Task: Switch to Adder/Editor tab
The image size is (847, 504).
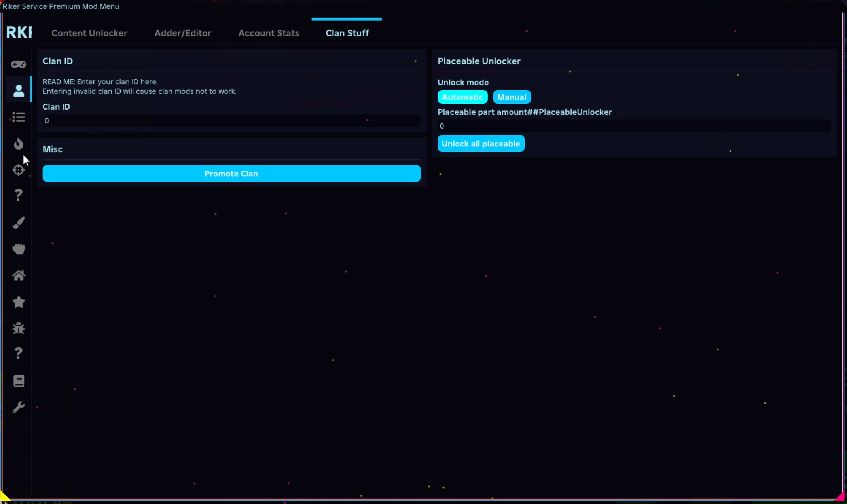Action: [183, 33]
